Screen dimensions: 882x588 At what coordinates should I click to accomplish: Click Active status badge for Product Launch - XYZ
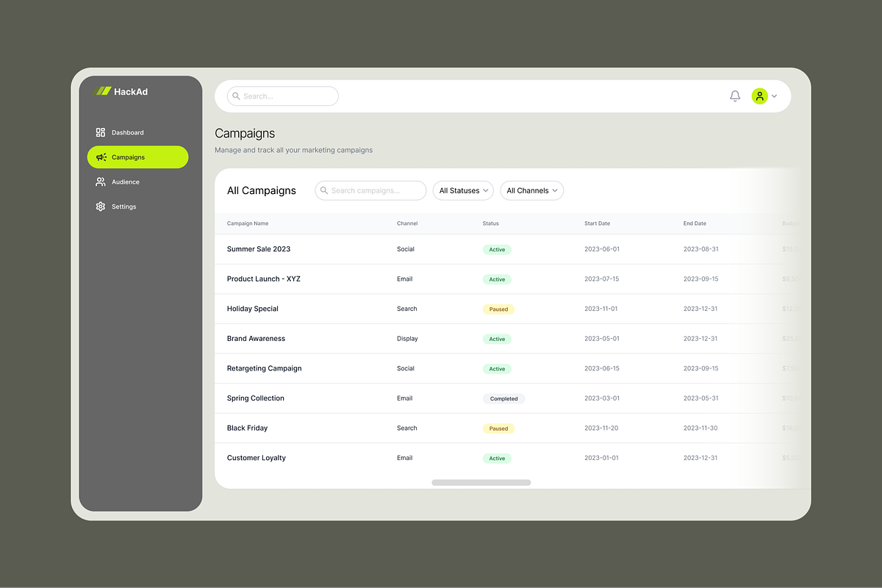pos(497,279)
